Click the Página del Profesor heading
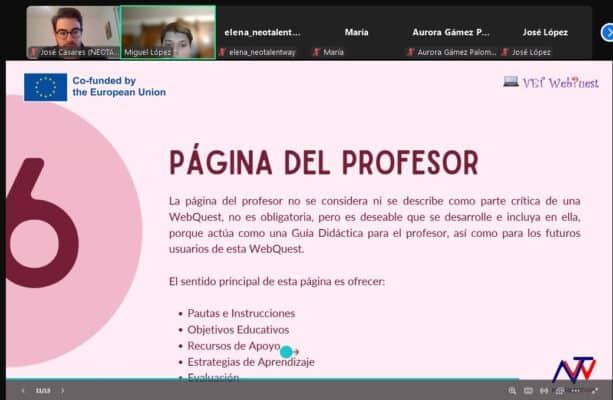Viewport: 613px width, 400px height. click(x=323, y=162)
